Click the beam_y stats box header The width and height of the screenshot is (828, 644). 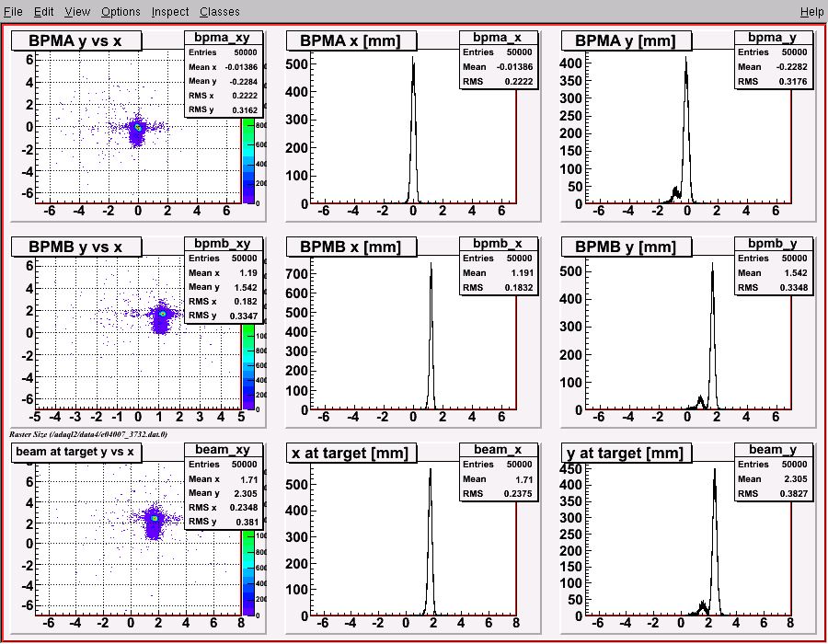(773, 449)
